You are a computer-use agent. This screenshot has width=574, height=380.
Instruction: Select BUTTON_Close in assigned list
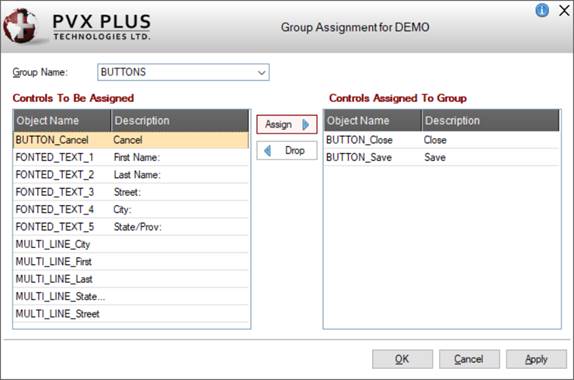pyautogui.click(x=441, y=140)
